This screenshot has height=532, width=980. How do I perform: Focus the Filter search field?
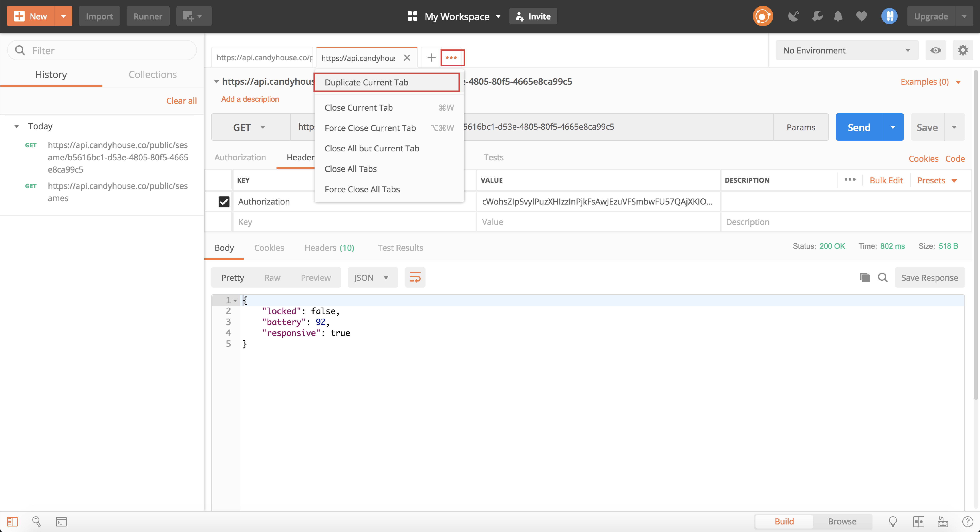[102, 50]
